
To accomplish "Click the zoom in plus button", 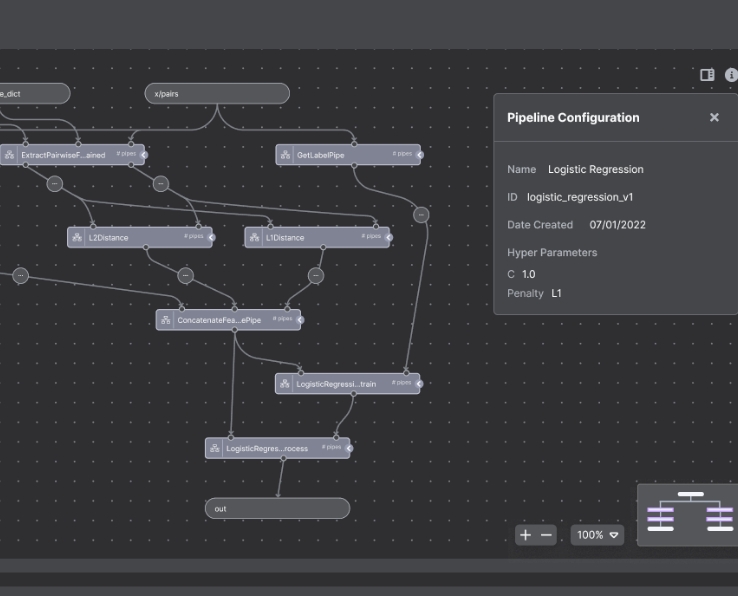I will click(x=526, y=535).
